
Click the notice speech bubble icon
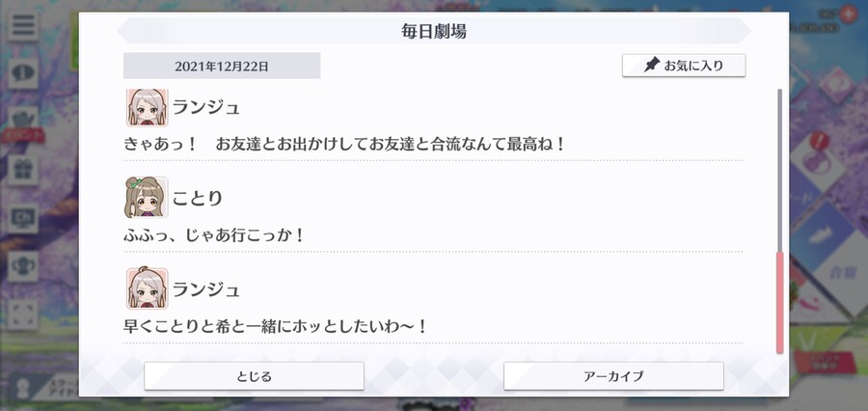tap(23, 73)
